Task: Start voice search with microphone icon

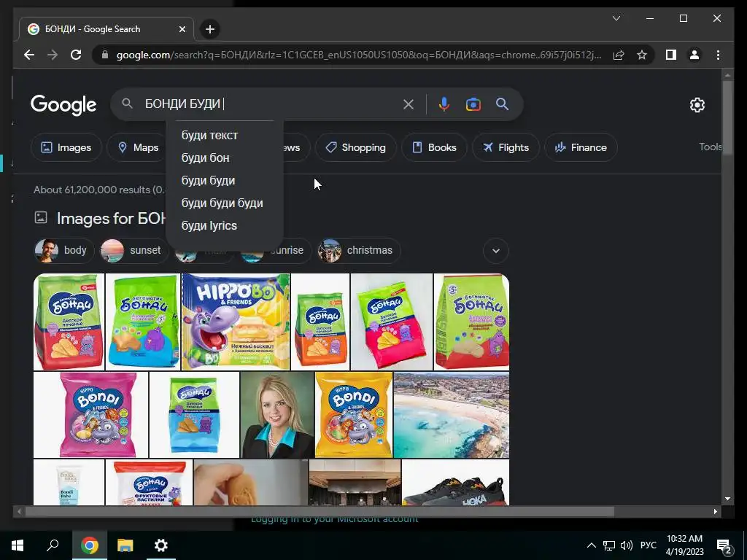Action: pyautogui.click(x=444, y=104)
